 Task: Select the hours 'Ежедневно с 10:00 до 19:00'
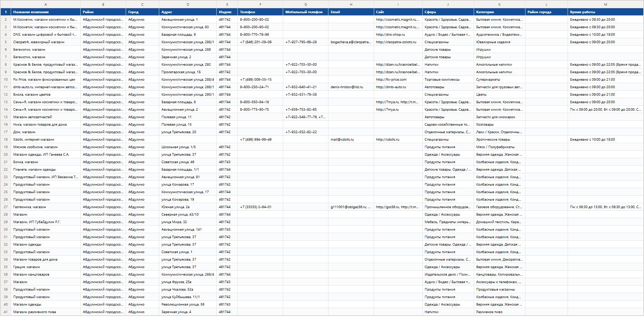(605, 34)
